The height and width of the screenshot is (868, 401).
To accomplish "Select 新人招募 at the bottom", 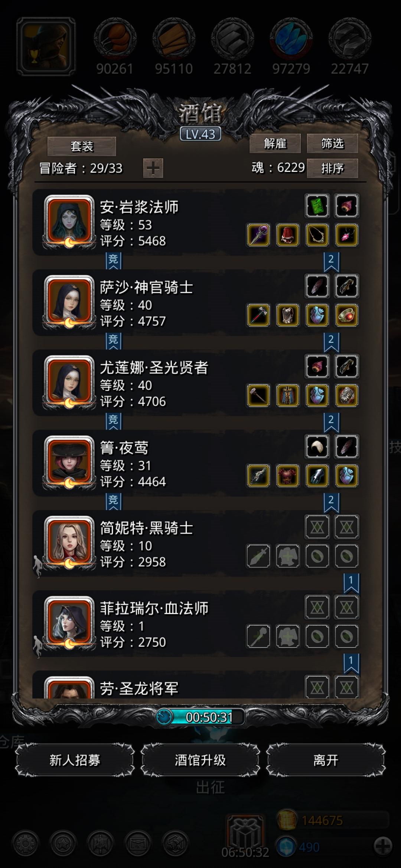I will (x=75, y=760).
